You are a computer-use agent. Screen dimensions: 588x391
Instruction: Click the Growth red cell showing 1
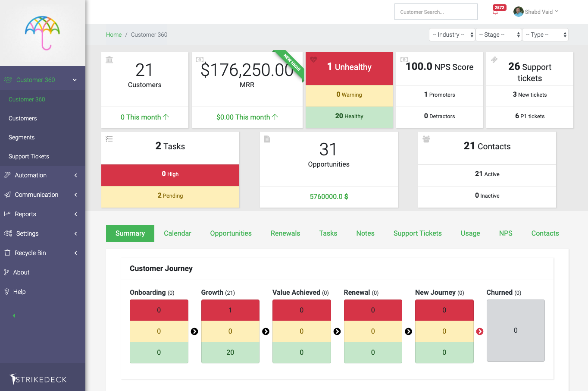tap(230, 310)
